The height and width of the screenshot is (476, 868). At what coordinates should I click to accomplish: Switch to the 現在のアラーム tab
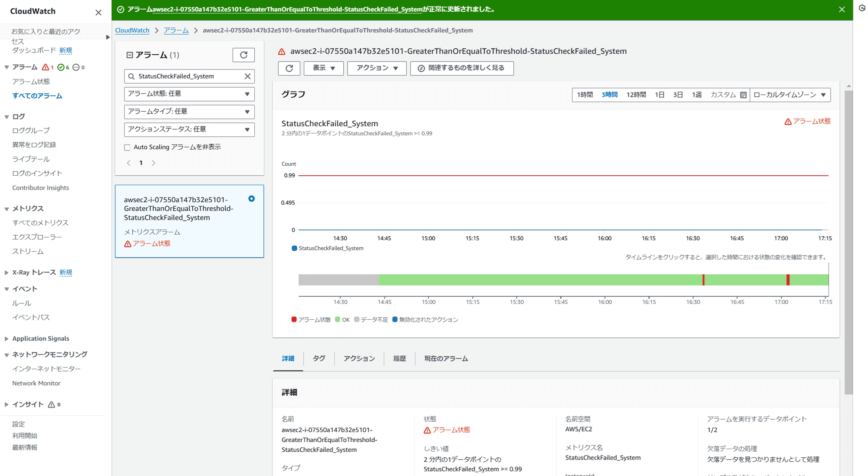coord(446,359)
